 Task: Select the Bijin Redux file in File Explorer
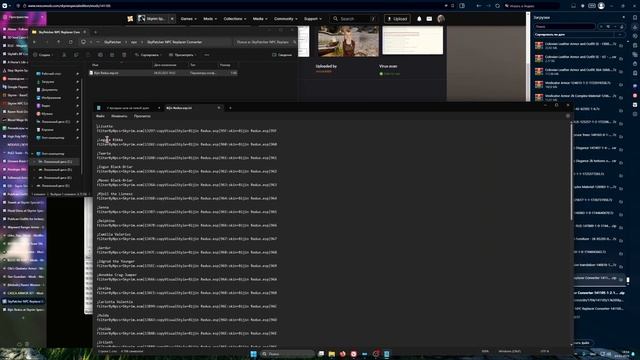[x=163, y=73]
